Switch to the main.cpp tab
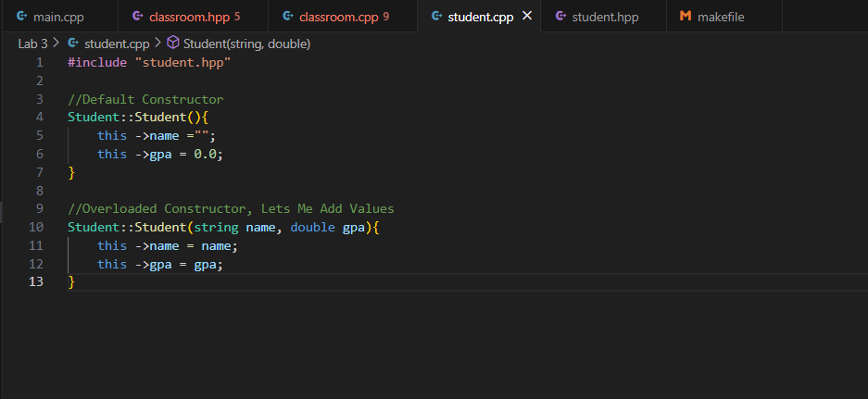Screen dimensions: 868x399 pyautogui.click(x=59, y=17)
